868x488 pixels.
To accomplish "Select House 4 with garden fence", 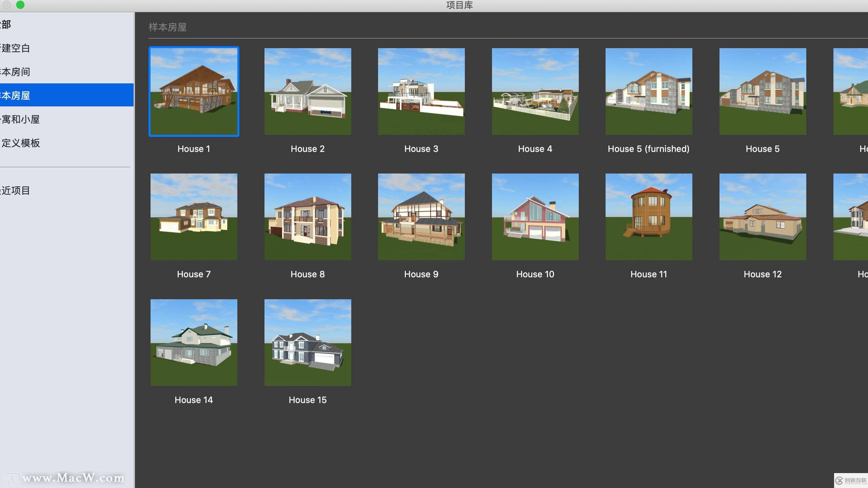I will click(x=535, y=91).
